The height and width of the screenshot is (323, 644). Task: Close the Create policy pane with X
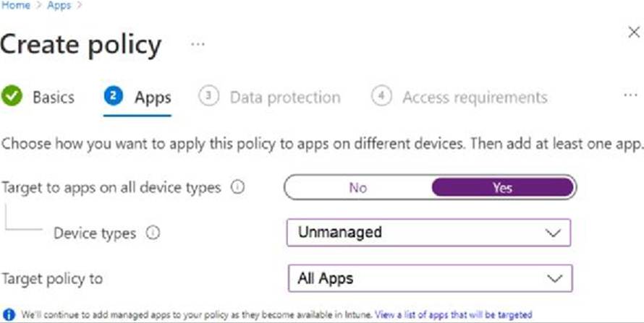coord(634,32)
